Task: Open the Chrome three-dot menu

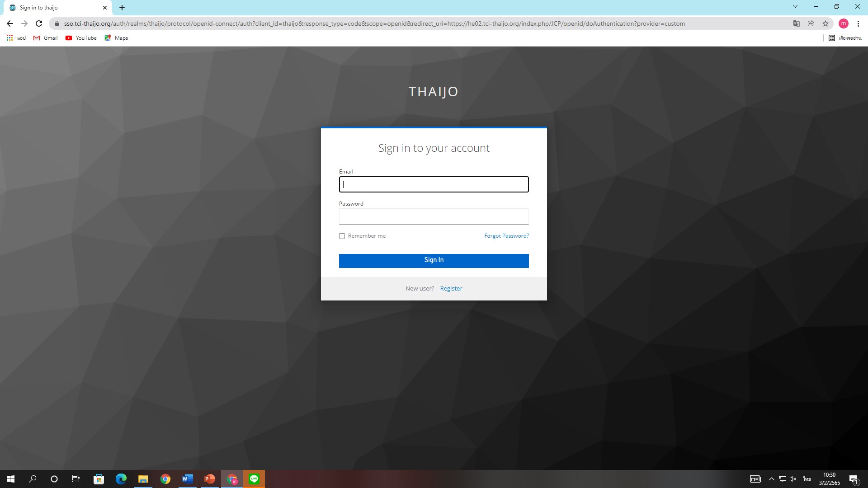Action: [858, 23]
